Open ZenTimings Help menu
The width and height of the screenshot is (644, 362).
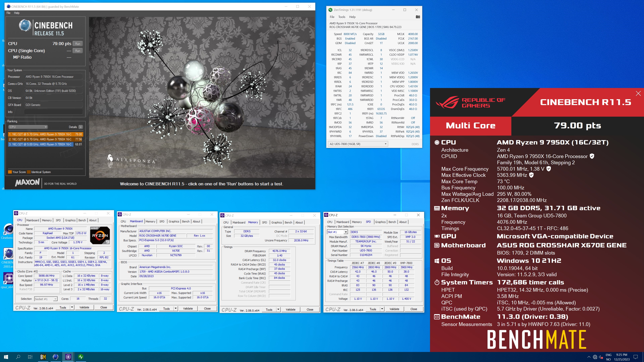point(352,17)
